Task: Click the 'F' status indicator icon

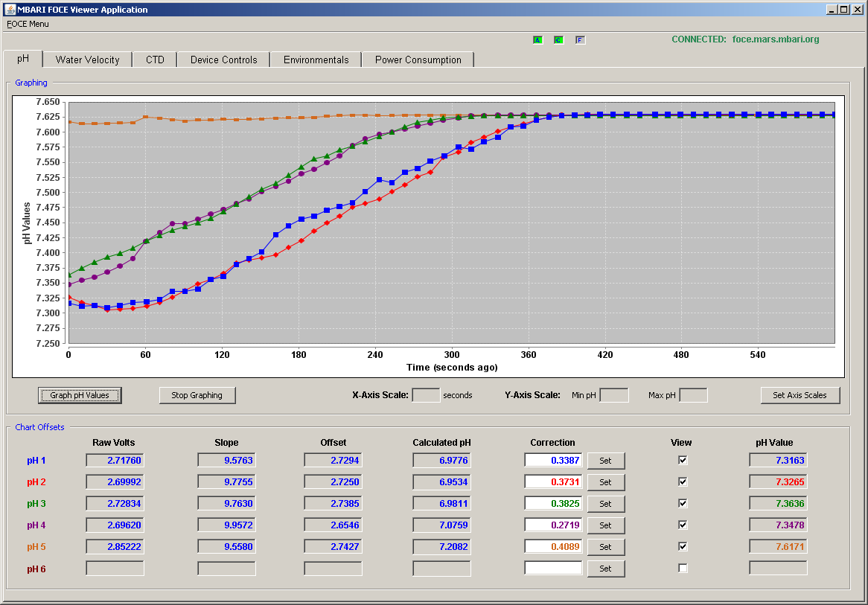Action: point(580,40)
